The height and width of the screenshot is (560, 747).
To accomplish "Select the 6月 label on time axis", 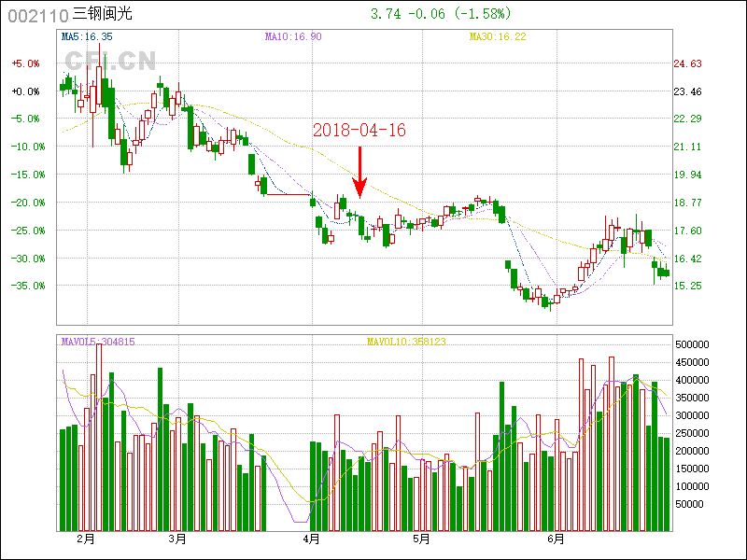I will coord(556,539).
